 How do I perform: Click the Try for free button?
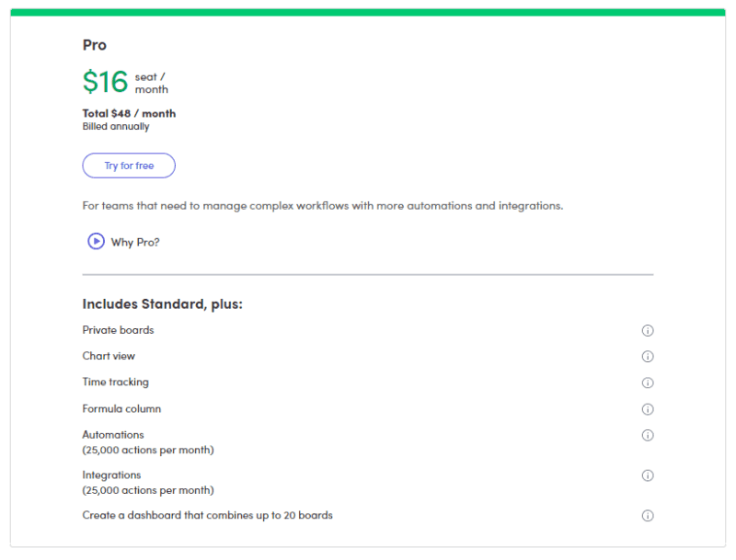coord(129,166)
